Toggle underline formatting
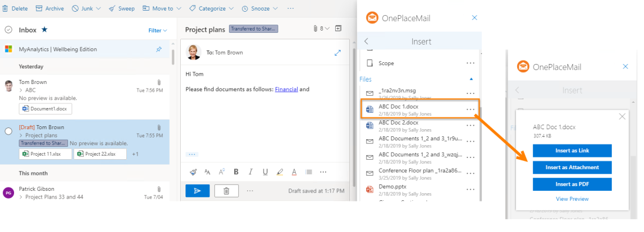Image resolution: width=644 pixels, height=232 pixels. pos(265,172)
